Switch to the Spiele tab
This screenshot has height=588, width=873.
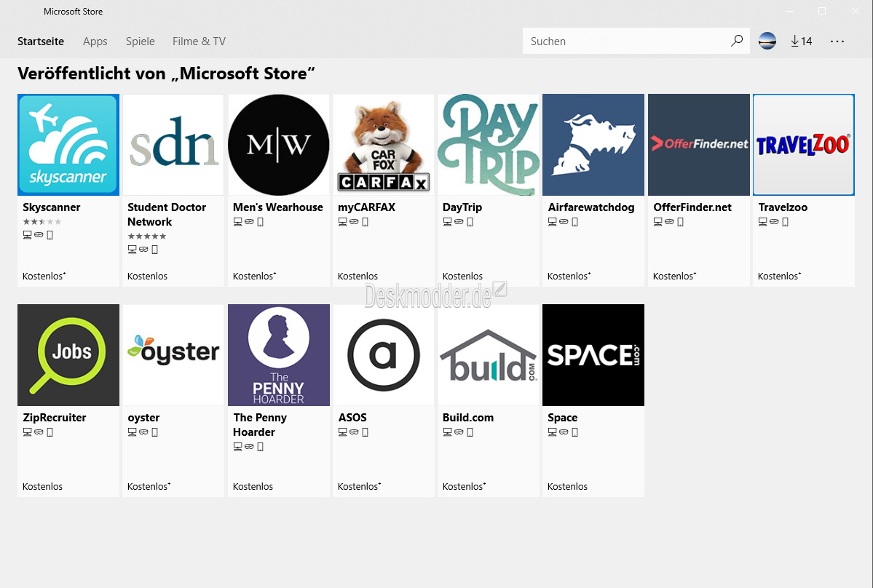141,41
